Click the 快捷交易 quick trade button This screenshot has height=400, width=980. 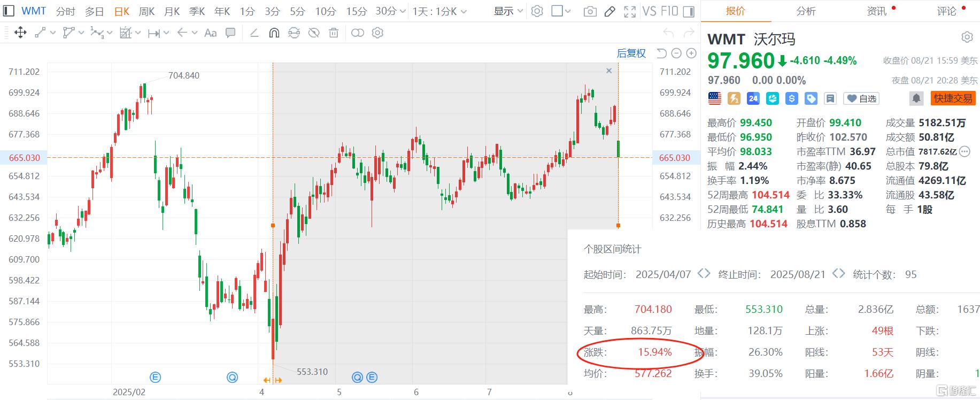[953, 98]
